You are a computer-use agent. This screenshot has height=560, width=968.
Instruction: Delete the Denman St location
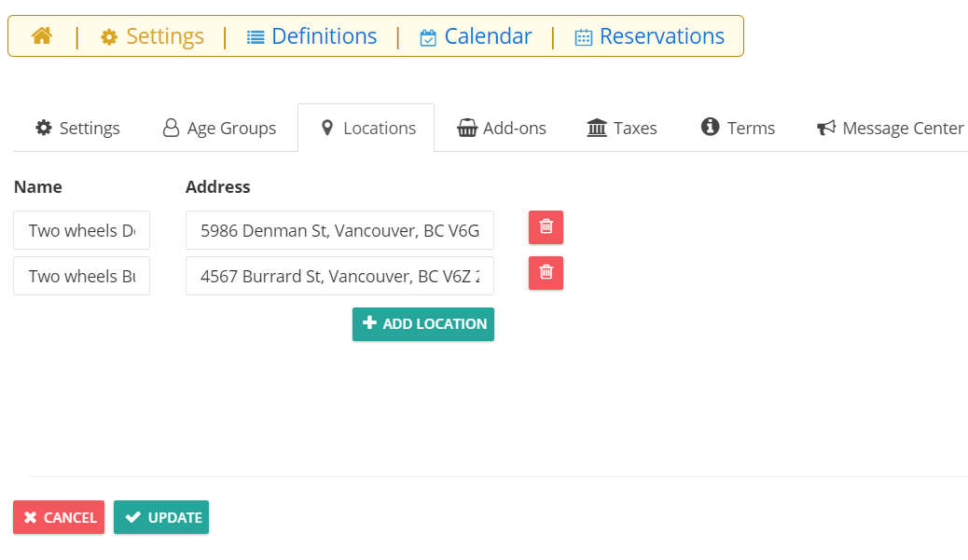point(546,227)
